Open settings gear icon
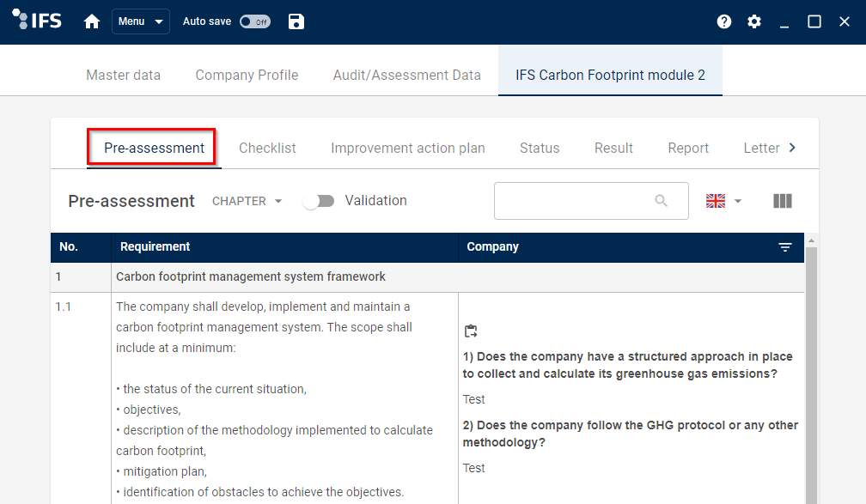 754,21
